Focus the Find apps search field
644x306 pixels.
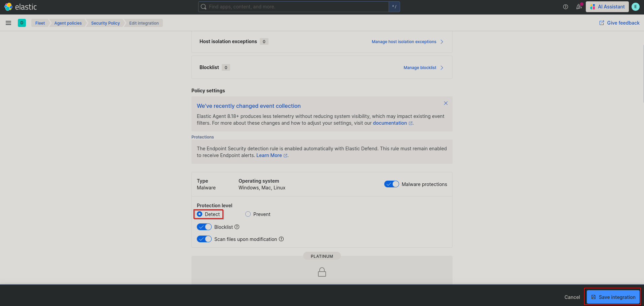(293, 7)
